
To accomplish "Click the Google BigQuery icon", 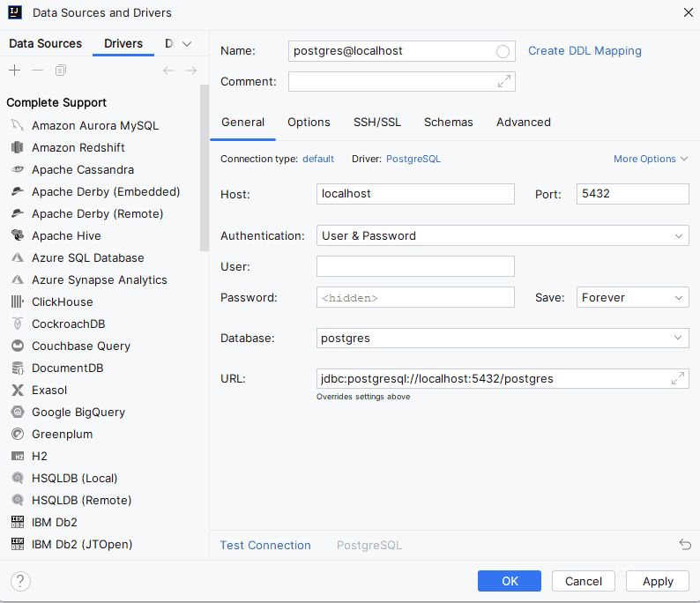I will [x=18, y=412].
